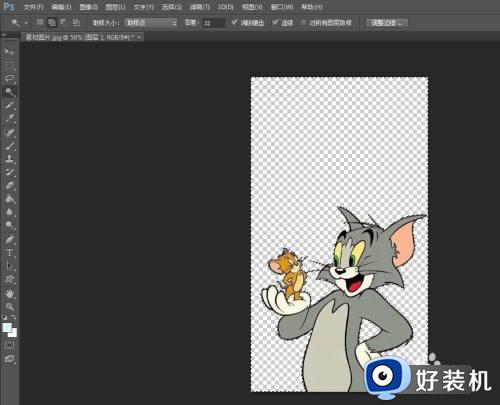Choose Subtract from selection mode
The width and height of the screenshot is (500, 405).
[63, 22]
